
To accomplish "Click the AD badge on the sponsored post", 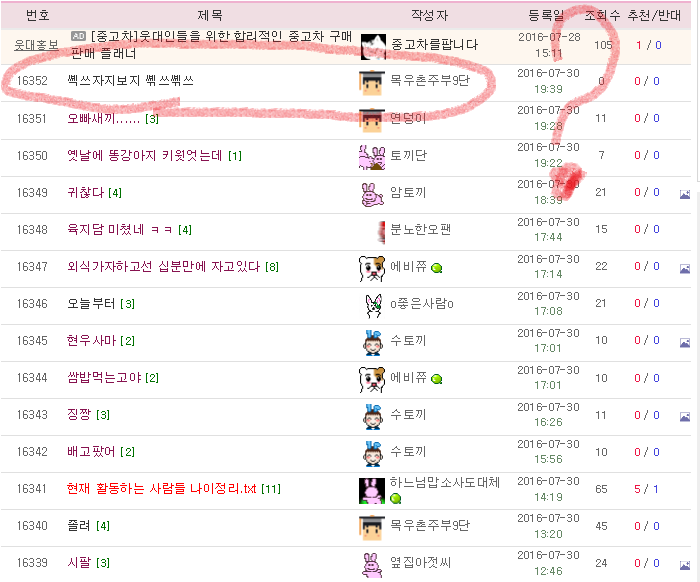I will point(79,36).
